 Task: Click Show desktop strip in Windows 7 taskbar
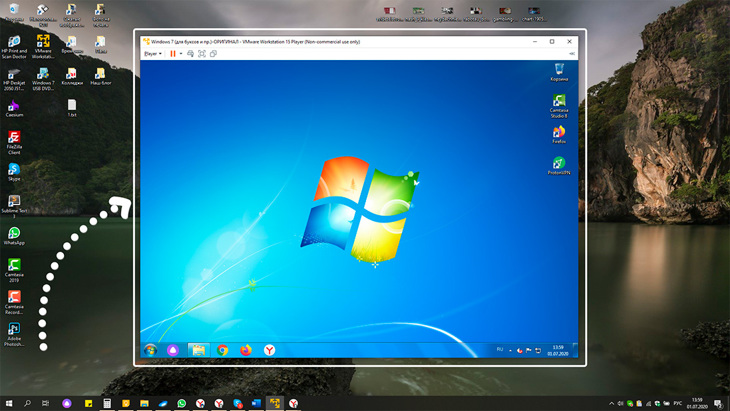[575, 350]
